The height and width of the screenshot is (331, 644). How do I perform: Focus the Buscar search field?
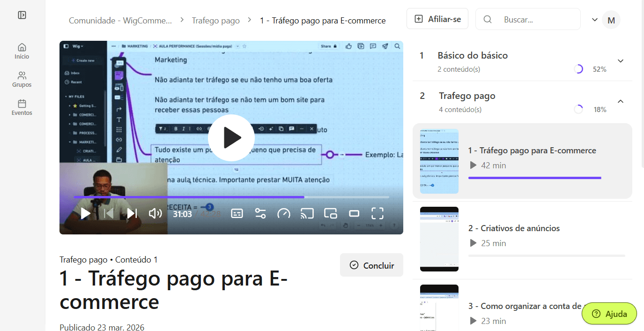coord(528,19)
